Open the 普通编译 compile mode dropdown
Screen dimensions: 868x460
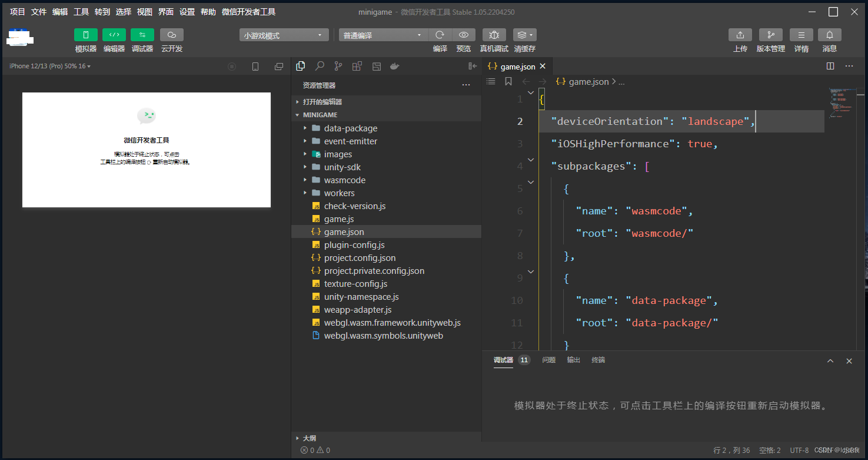click(x=384, y=35)
